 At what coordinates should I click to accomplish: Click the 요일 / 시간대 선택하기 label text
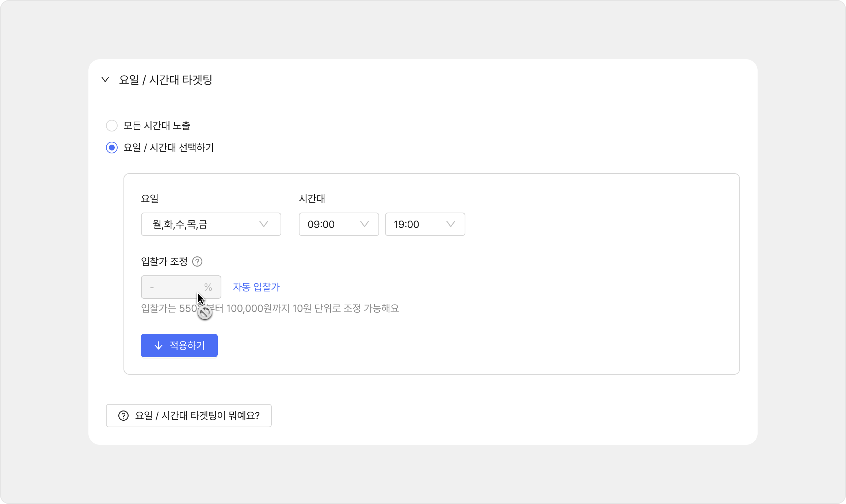click(x=169, y=148)
